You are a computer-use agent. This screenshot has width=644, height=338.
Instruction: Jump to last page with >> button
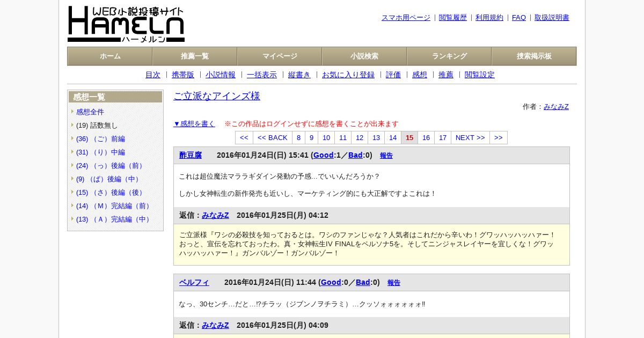[499, 138]
